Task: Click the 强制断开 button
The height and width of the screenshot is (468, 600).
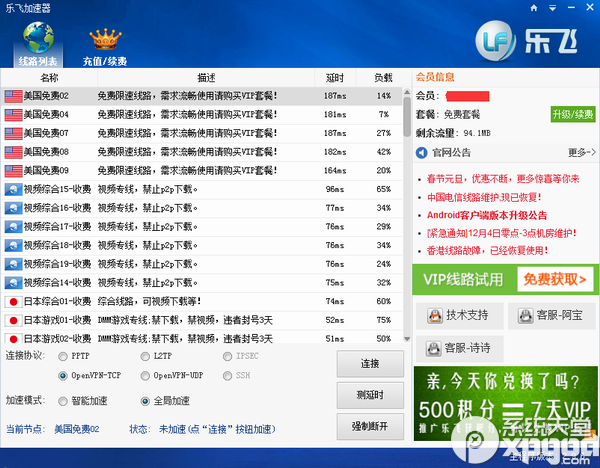Action: pos(370,427)
